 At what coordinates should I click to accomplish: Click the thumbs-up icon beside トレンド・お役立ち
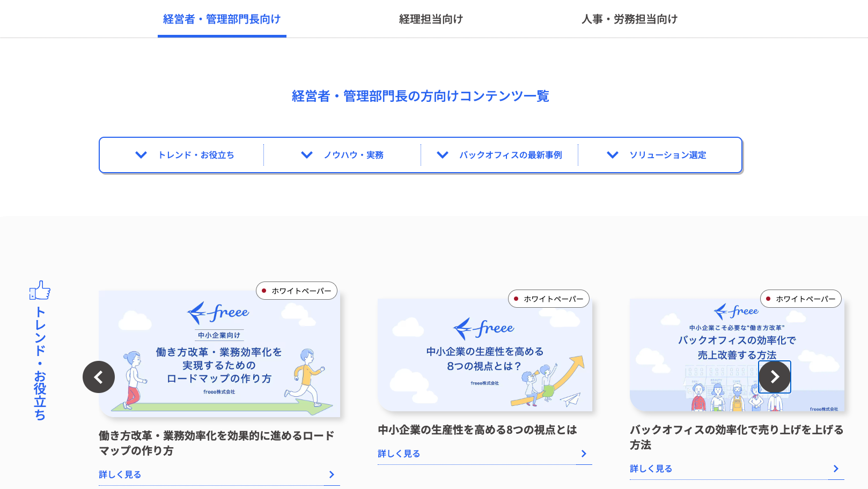tap(40, 290)
